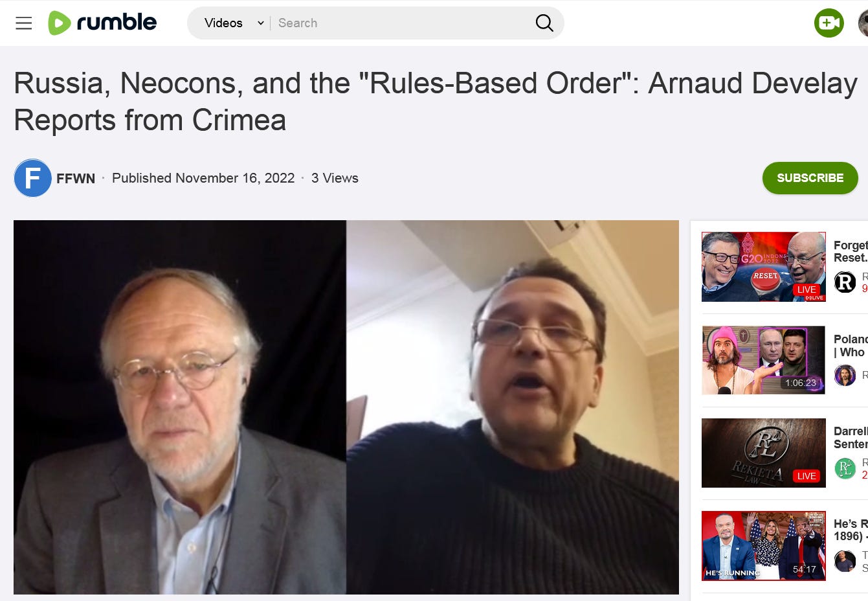Click the dropdown chevron next to Videos

pyautogui.click(x=261, y=23)
